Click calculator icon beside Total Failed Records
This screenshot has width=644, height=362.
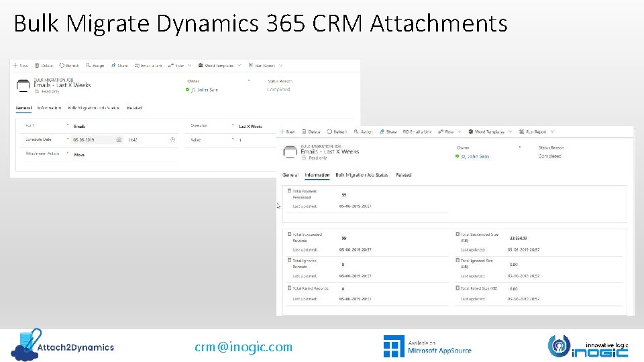click(x=290, y=288)
